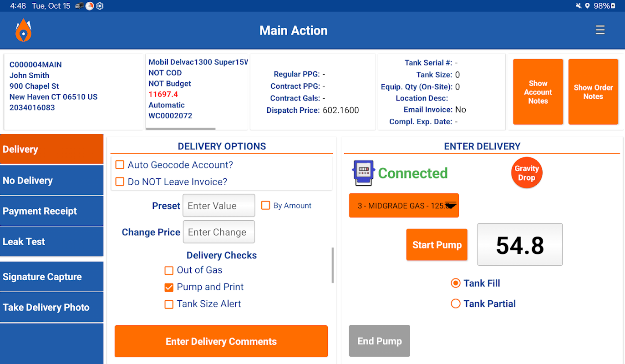Tap the battery indicator icon
This screenshot has height=364, width=625.
click(x=613, y=6)
